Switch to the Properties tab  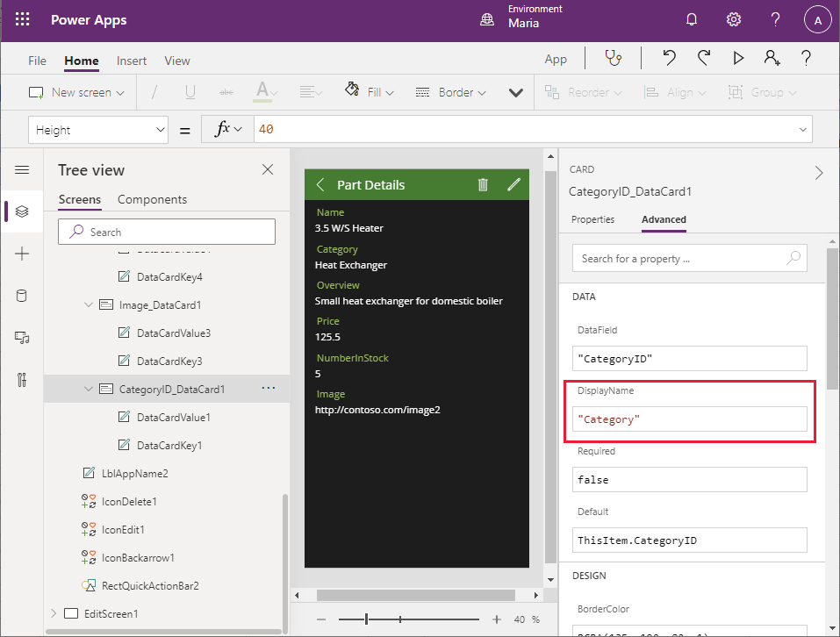click(592, 219)
